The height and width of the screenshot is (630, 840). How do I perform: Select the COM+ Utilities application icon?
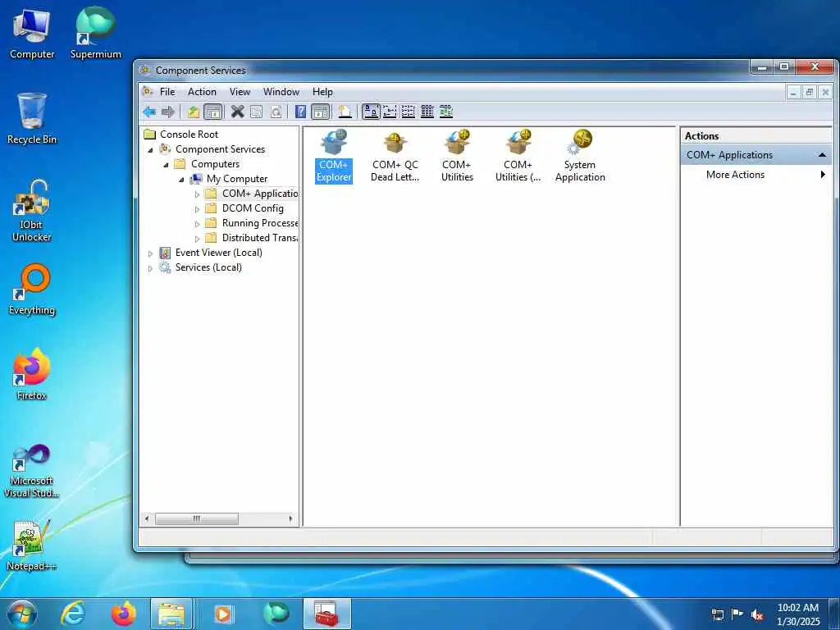[457, 156]
